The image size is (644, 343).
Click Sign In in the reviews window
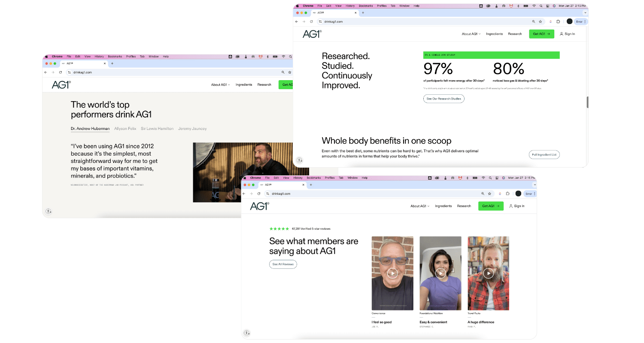click(x=516, y=206)
